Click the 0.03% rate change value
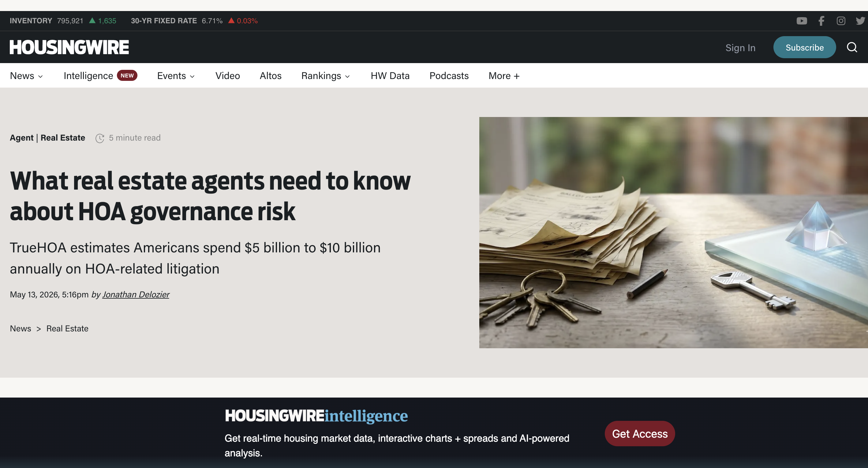 (x=247, y=21)
